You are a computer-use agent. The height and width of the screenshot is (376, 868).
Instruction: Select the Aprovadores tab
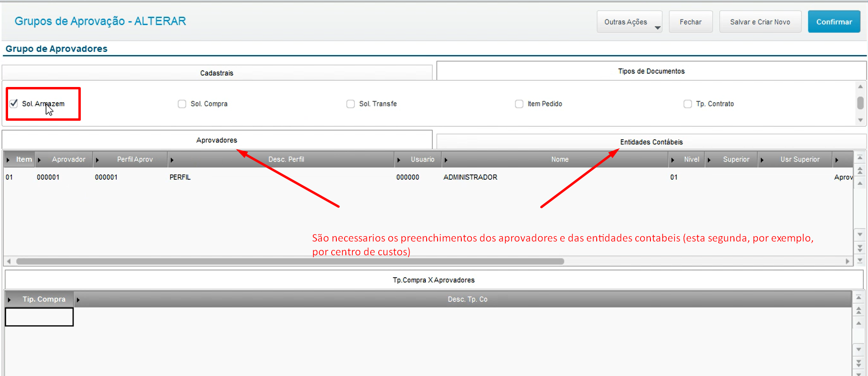click(217, 140)
